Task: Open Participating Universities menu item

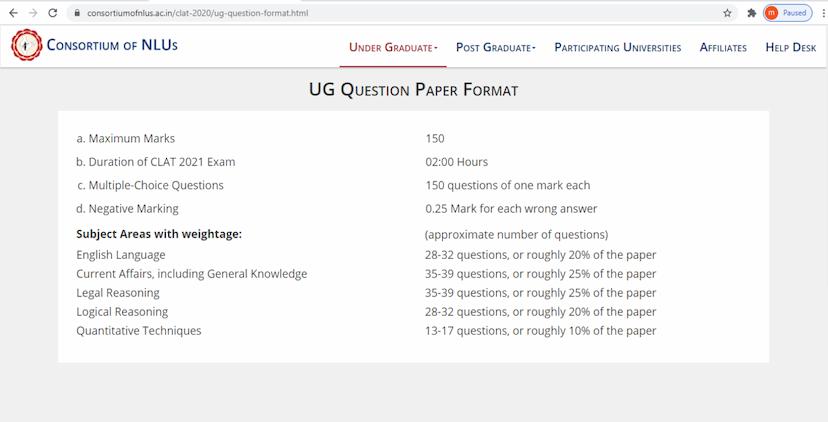Action: 617,47
